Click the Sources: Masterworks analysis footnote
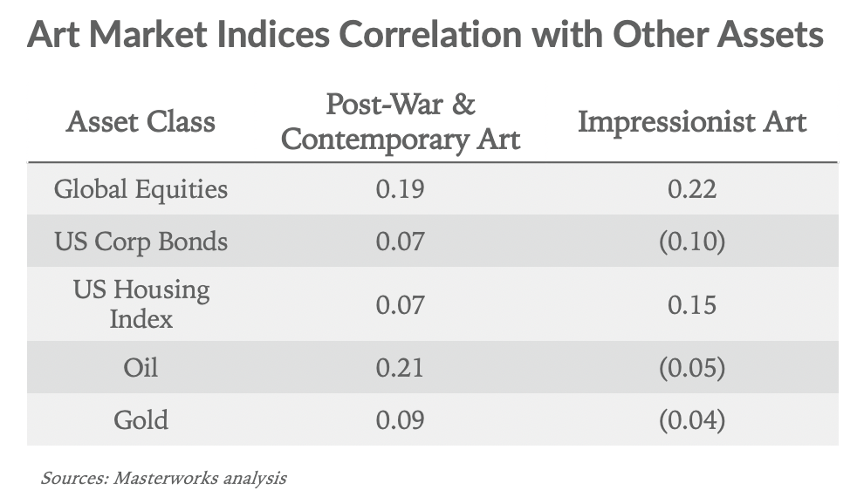Screen dimensions: 864x504 tap(163, 478)
